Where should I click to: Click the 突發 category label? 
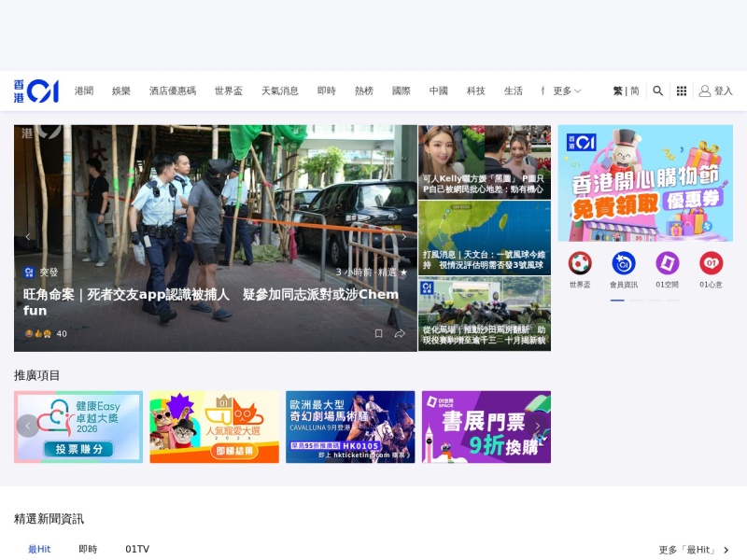pyautogui.click(x=49, y=272)
